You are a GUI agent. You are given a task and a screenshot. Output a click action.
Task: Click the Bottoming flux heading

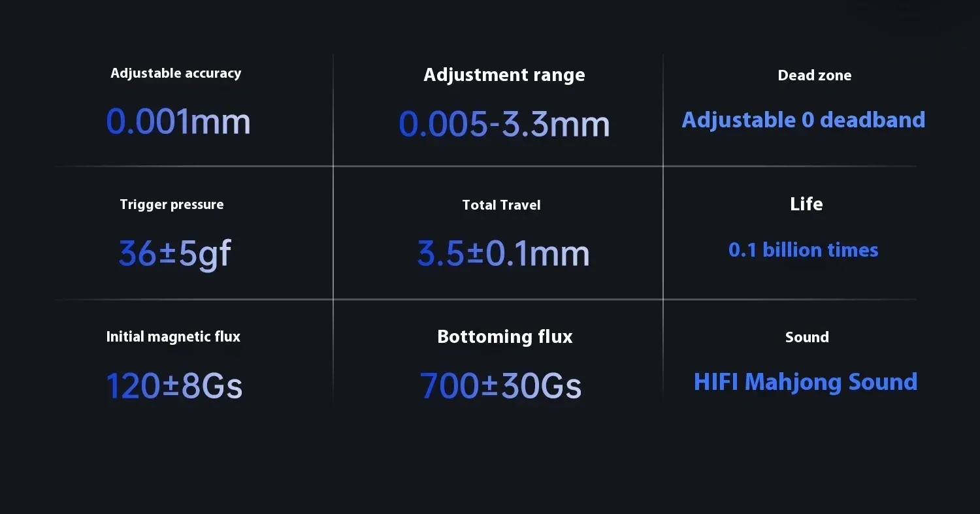(x=504, y=336)
